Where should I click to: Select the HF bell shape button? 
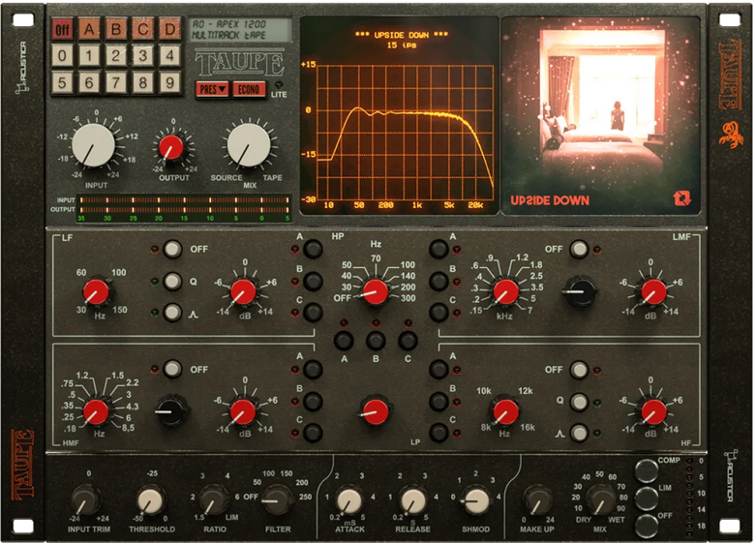coord(579,433)
